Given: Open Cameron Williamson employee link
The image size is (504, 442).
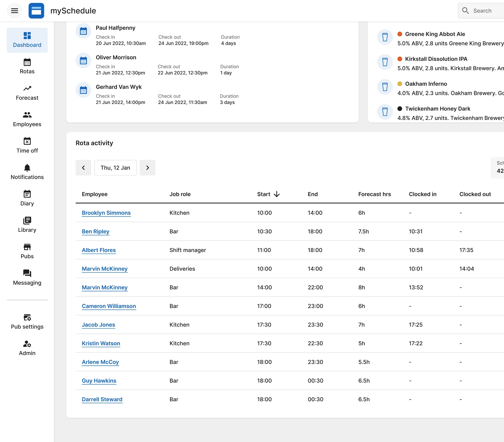Looking at the screenshot, I should [109, 306].
